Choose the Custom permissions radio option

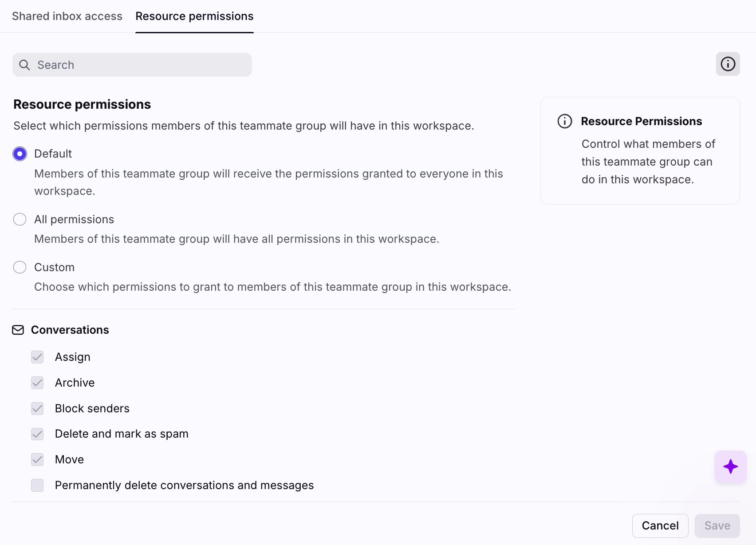(20, 267)
